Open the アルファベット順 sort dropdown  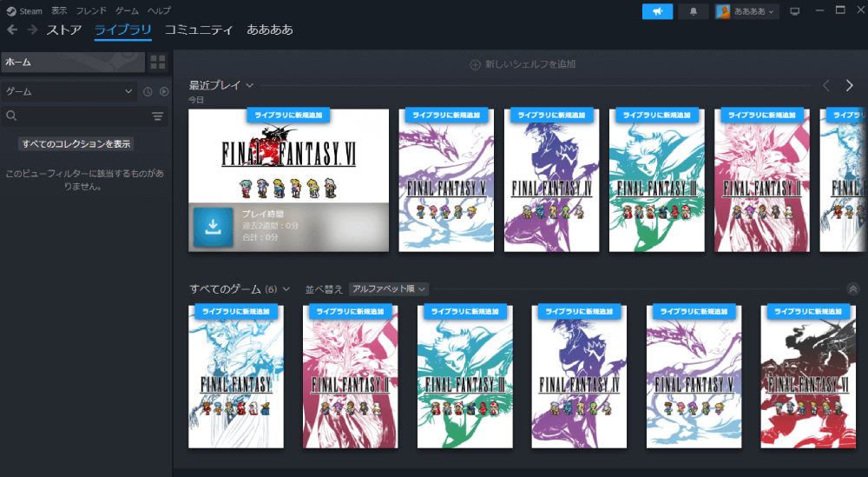pyautogui.click(x=389, y=289)
